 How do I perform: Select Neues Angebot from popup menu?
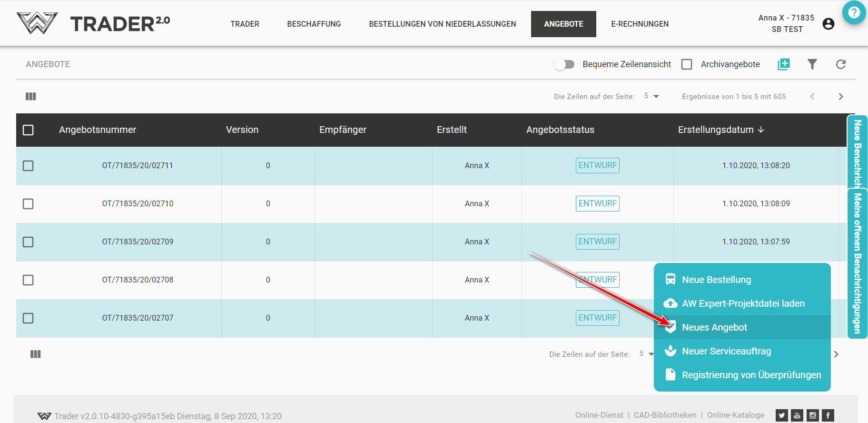pyautogui.click(x=714, y=327)
